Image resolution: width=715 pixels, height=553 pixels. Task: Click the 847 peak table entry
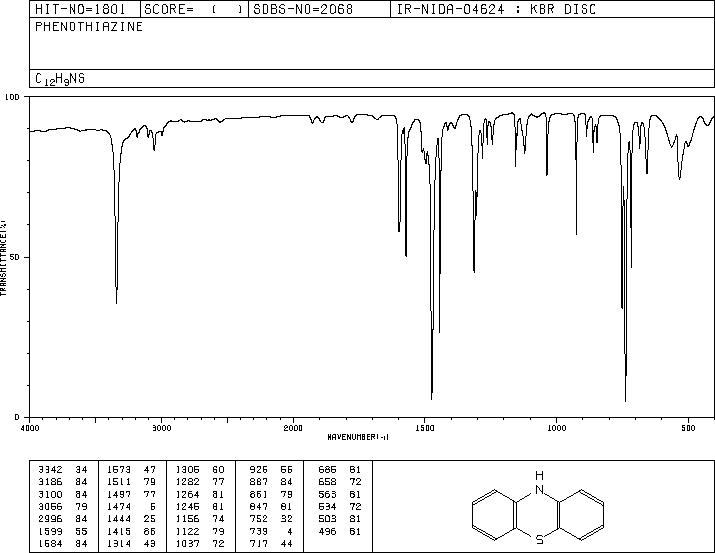(x=271, y=506)
